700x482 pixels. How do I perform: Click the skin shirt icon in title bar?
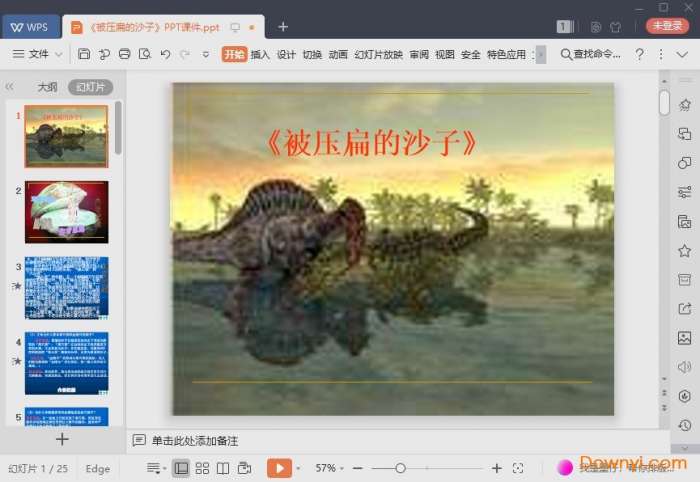pos(616,27)
